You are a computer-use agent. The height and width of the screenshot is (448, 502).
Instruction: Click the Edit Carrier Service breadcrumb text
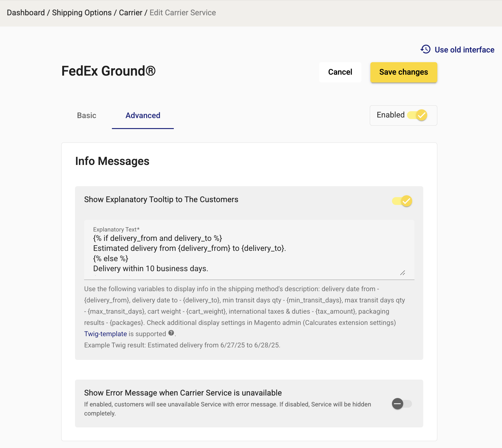coord(183,12)
